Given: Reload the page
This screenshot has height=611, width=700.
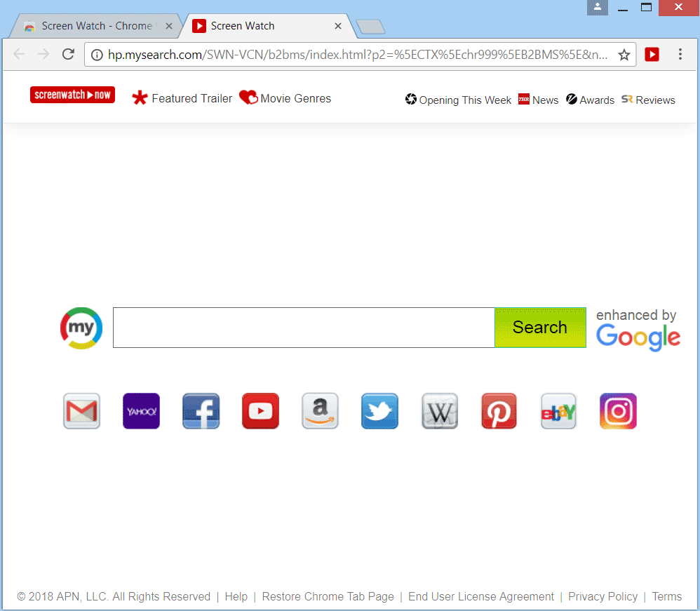Looking at the screenshot, I should click(x=68, y=54).
